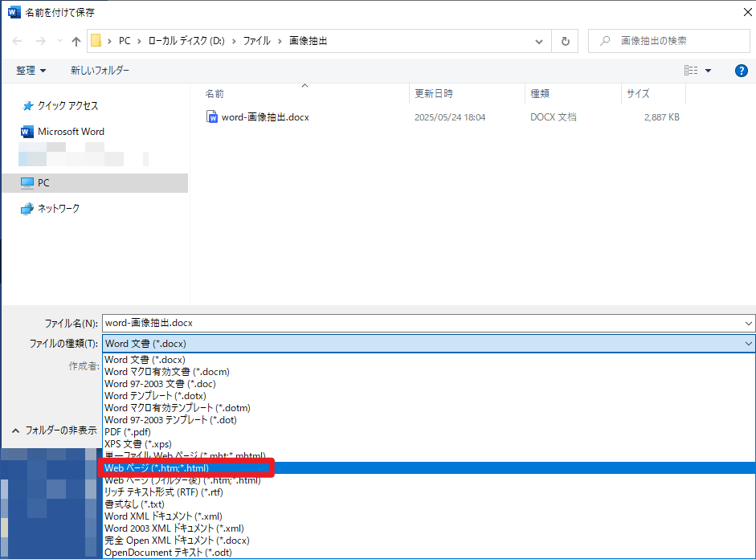Select ローカル ディスク (D:) breadcrumb
756x559 pixels.
tap(186, 41)
